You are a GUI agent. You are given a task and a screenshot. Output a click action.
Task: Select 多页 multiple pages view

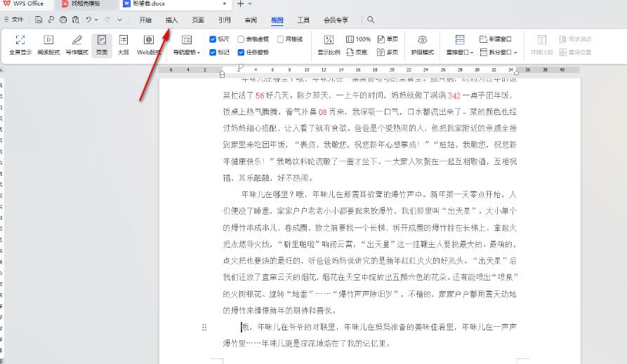click(388, 52)
